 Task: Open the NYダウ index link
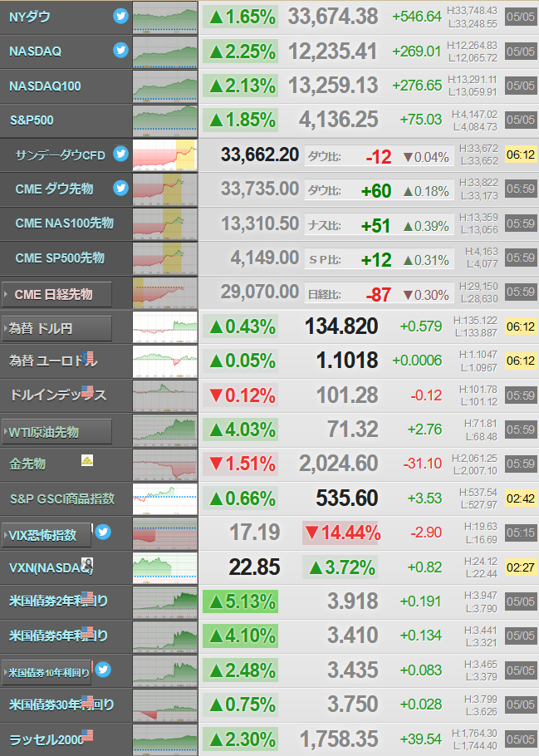tap(29, 17)
